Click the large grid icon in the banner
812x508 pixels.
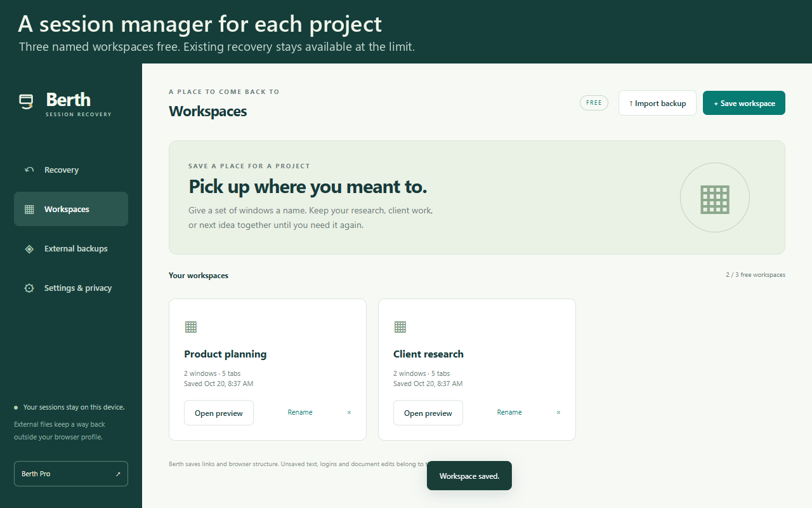[x=715, y=199]
